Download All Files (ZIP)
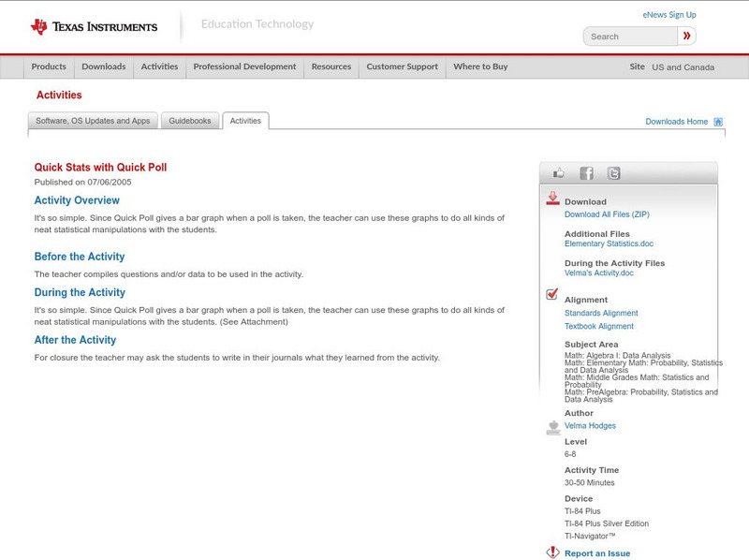The height and width of the screenshot is (560, 749). tap(605, 214)
